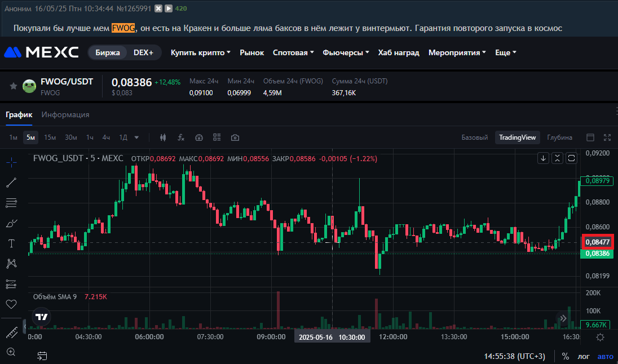
Task: Click the down arrow chart control button
Action: (543, 158)
